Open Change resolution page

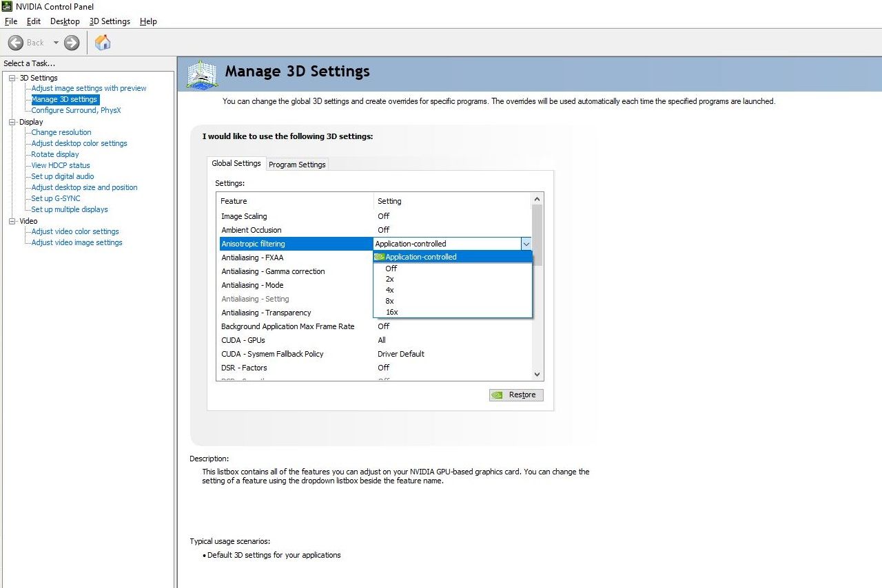(61, 132)
